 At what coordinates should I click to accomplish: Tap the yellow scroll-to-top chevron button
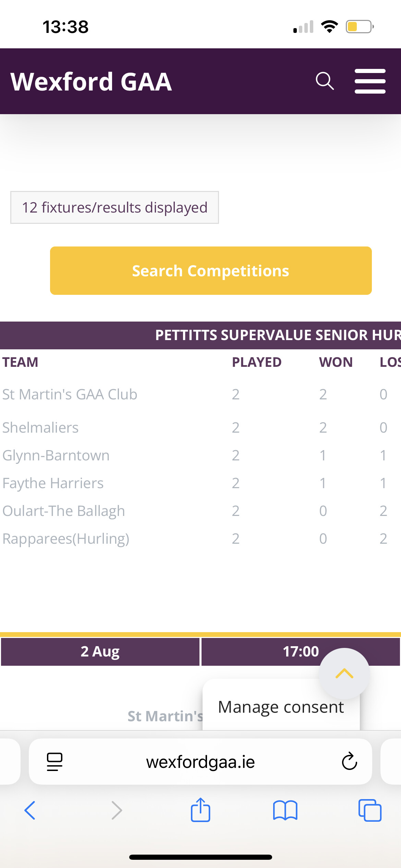point(344,674)
